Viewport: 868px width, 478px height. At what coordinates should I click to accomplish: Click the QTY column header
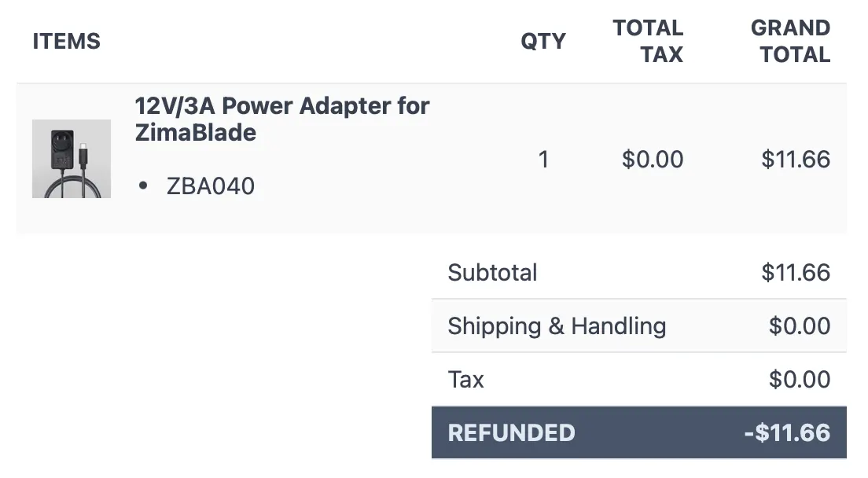(543, 41)
